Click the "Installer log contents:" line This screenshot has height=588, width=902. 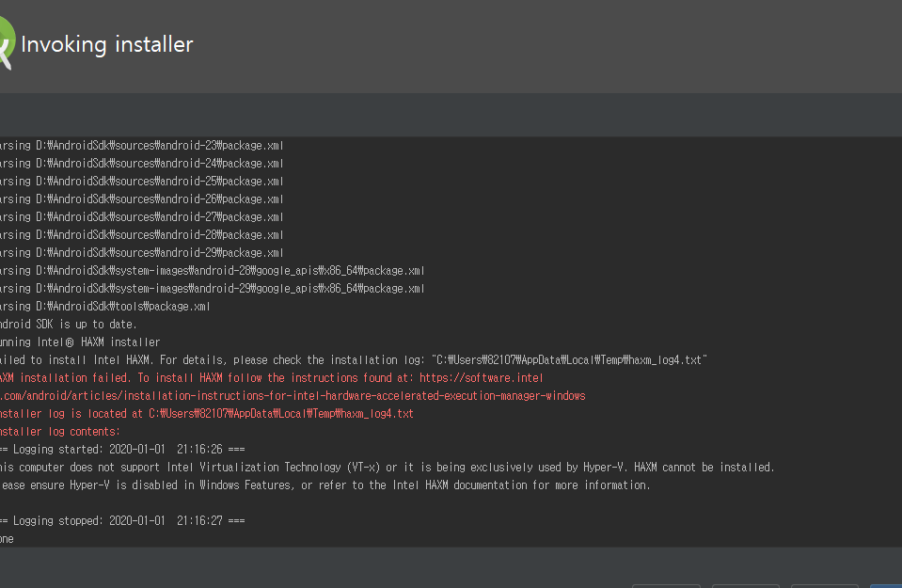pyautogui.click(x=60, y=432)
